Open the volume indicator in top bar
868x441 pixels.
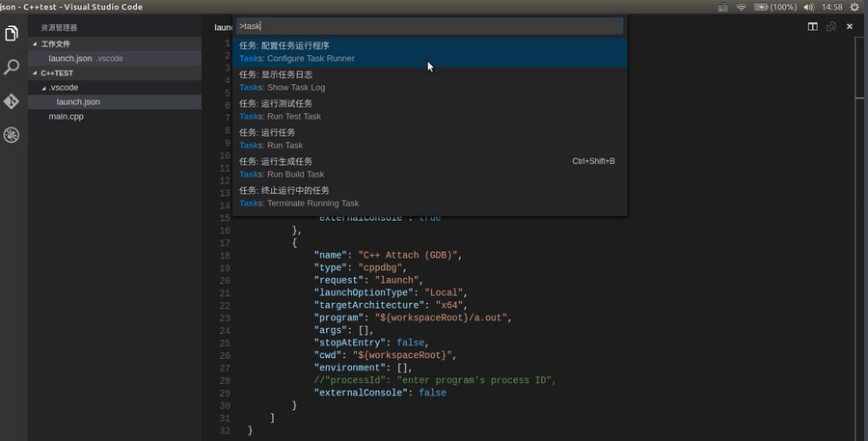tap(809, 7)
